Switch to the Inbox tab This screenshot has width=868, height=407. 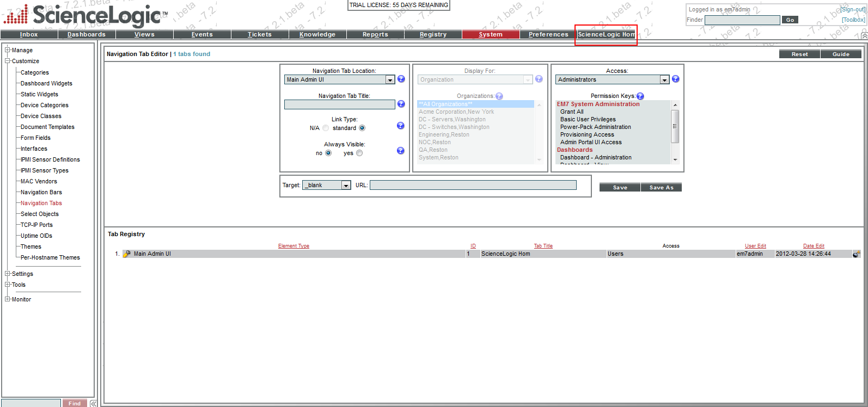[29, 34]
